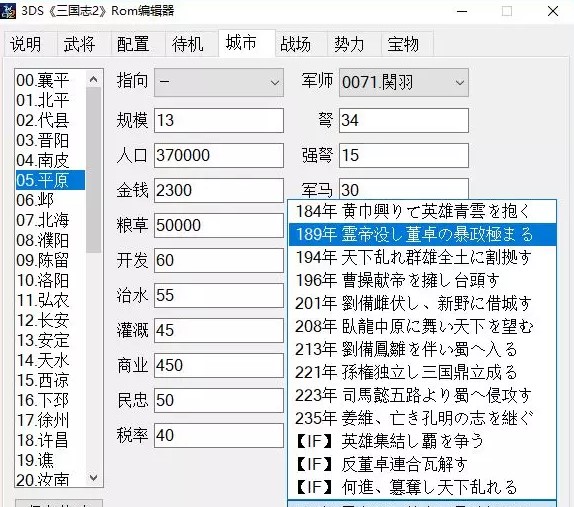Choose scenario 235年 姜維、亡き孔明の志を継ぐ
The image size is (574, 507).
coord(422,418)
